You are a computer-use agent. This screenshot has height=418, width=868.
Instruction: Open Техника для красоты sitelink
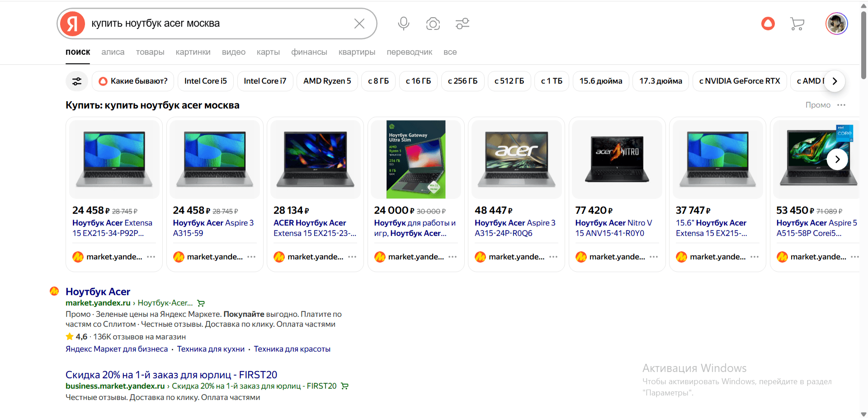292,349
